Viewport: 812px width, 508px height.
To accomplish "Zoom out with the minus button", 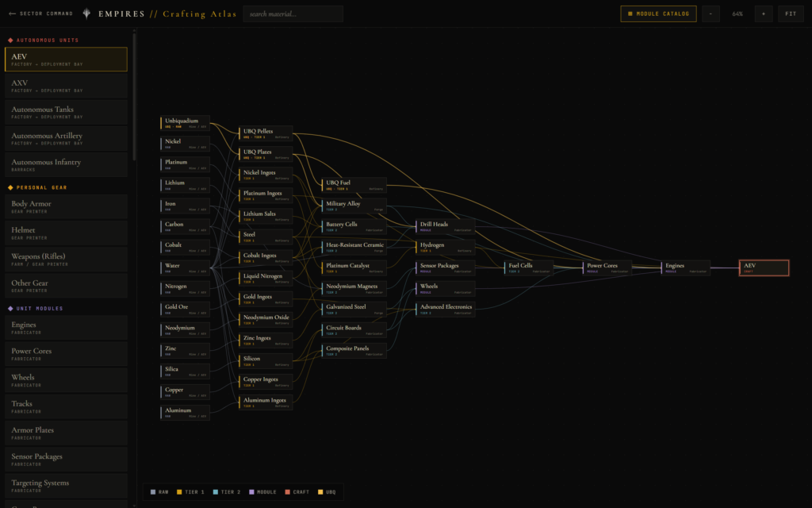I will 710,14.
